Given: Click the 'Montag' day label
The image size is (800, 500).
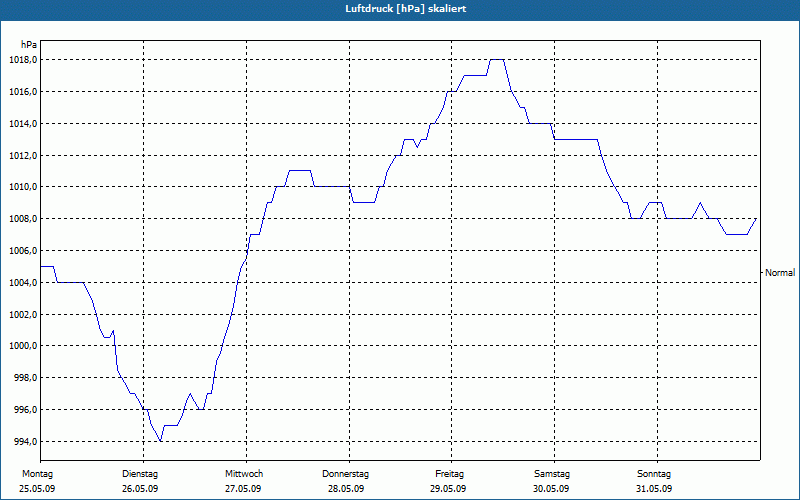Looking at the screenshot, I should point(37,474).
